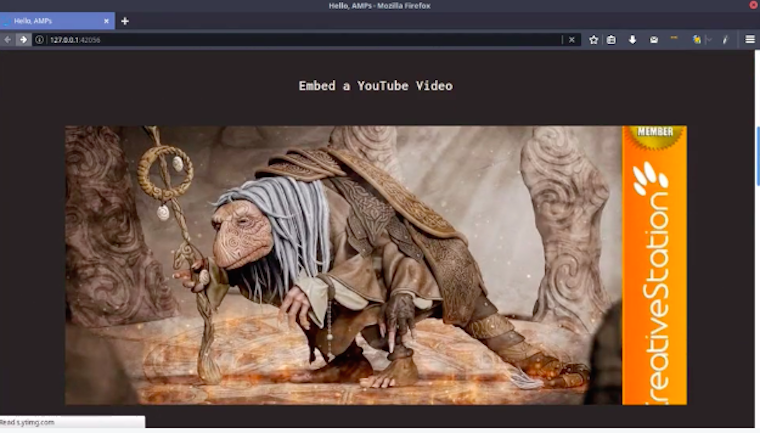Open the site information icon in address bar
Viewport: 760px width, 433px height.
39,40
